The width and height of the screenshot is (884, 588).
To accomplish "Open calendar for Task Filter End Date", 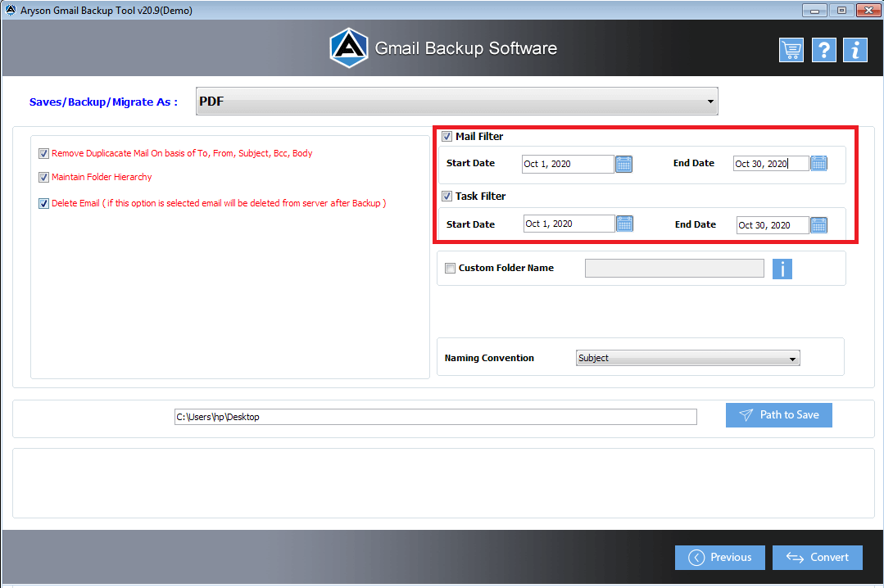I will (818, 225).
